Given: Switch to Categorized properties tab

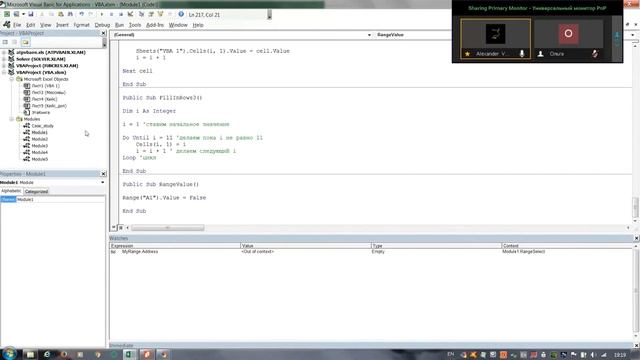Looking at the screenshot, I should (x=36, y=191).
